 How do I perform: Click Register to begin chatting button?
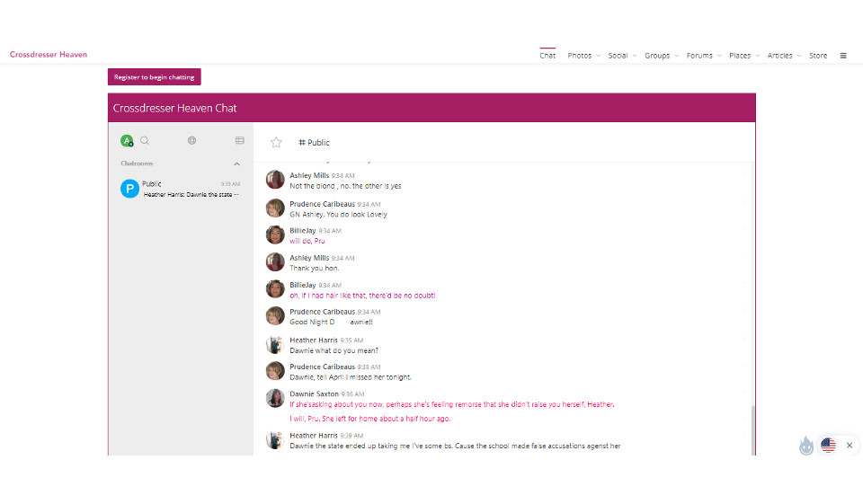tap(155, 77)
